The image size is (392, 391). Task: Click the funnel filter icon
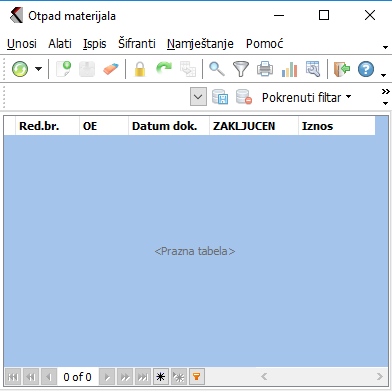[x=241, y=69]
